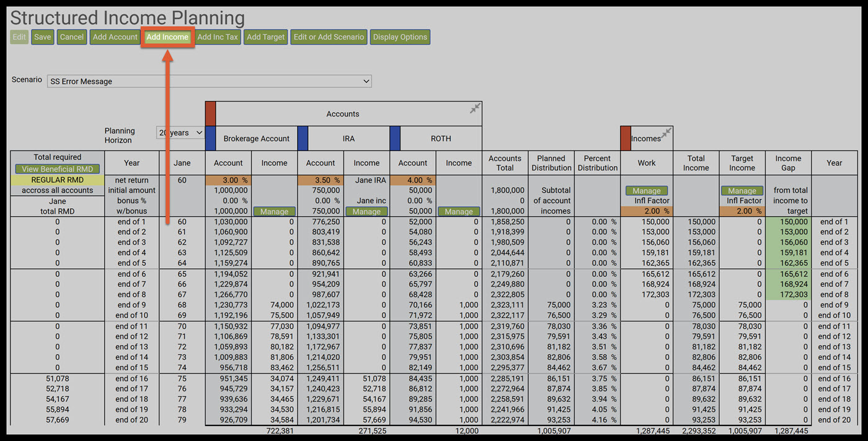Select Accounts Total value 2,222,974
Viewport: 868px width, 441px height.
[507, 420]
